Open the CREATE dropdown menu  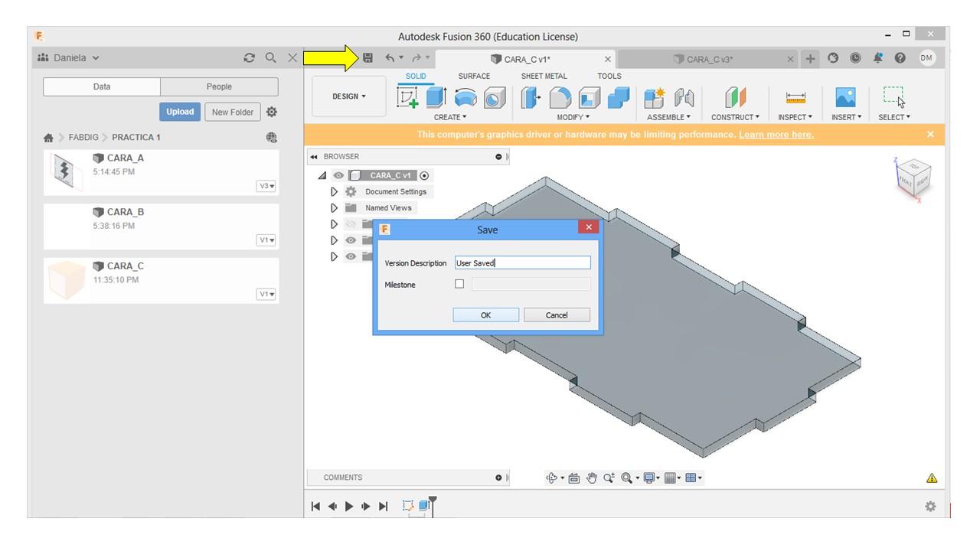[450, 117]
